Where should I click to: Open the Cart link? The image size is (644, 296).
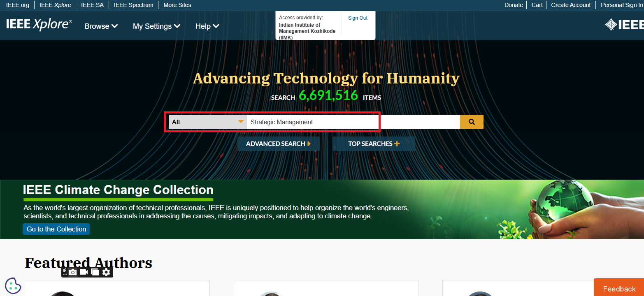point(537,5)
